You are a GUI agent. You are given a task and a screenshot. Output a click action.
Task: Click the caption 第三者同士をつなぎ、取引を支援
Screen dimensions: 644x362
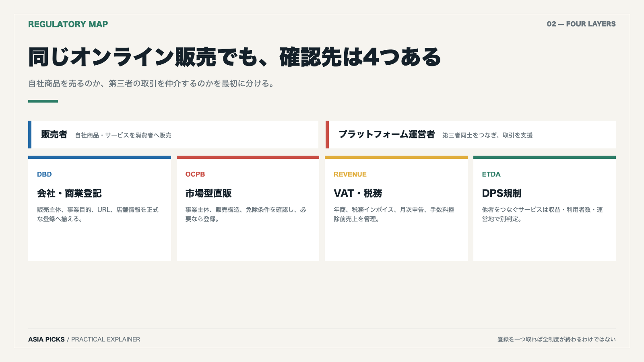tap(487, 136)
